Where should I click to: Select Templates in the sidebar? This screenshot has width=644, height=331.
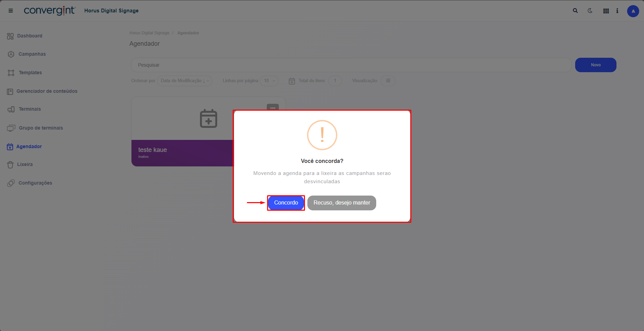point(30,73)
